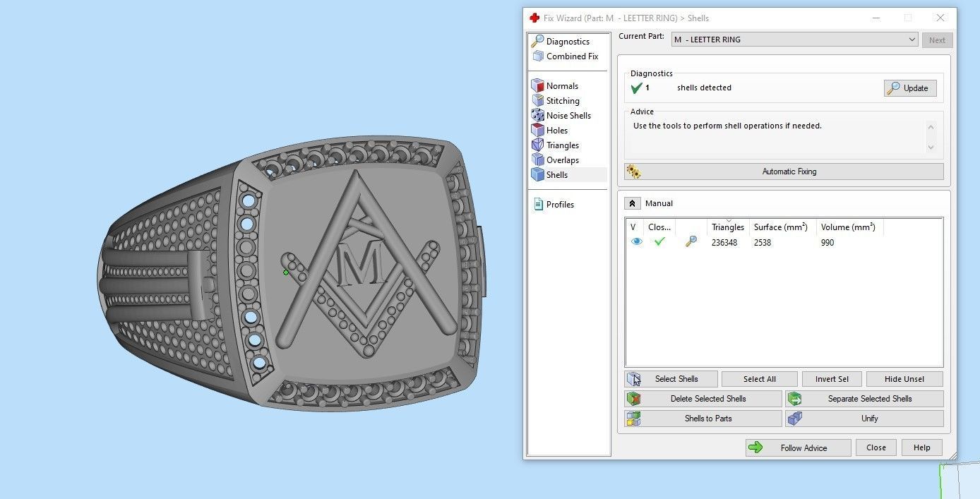
Task: Activate Select Shells tool
Action: click(671, 379)
